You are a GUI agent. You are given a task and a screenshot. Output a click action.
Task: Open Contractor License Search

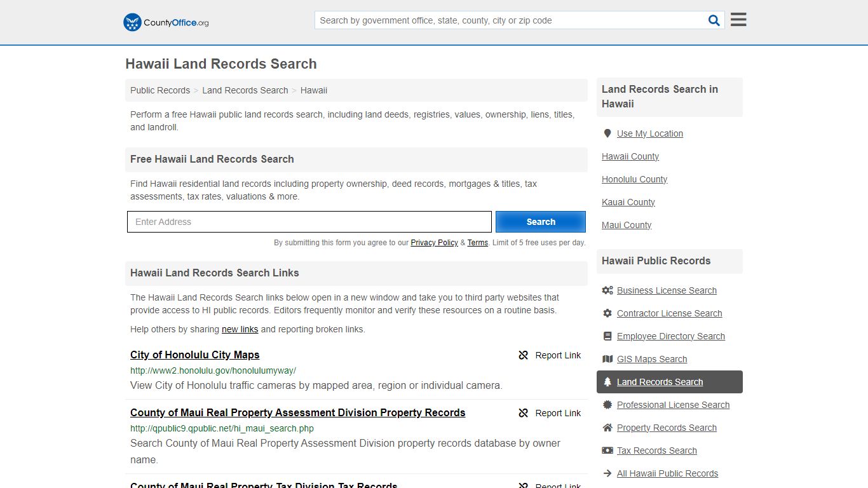(x=669, y=313)
